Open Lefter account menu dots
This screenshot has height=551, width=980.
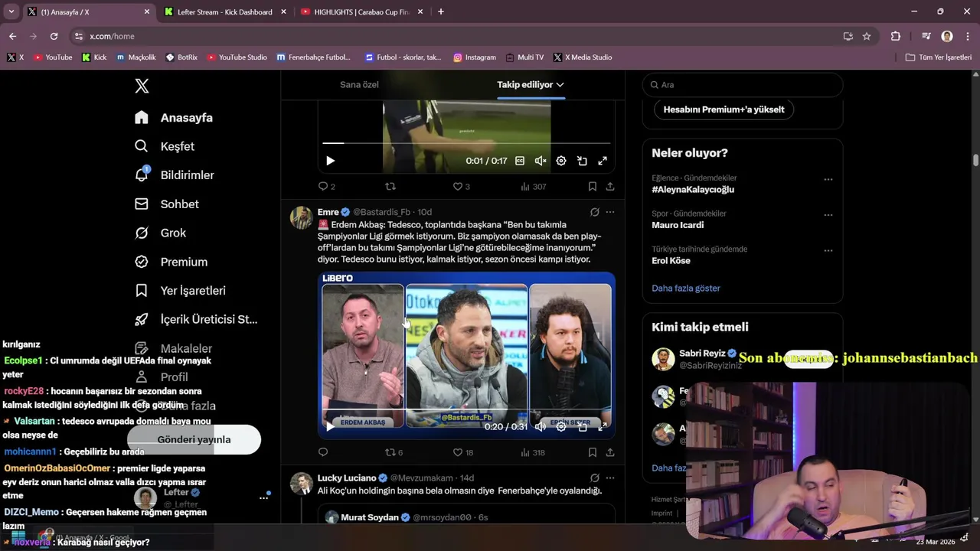(x=263, y=497)
